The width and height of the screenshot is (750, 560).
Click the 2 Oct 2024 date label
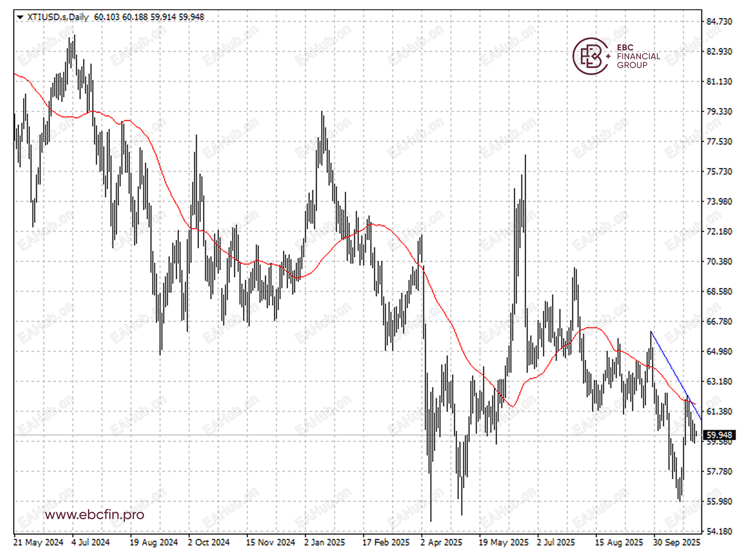[209, 543]
